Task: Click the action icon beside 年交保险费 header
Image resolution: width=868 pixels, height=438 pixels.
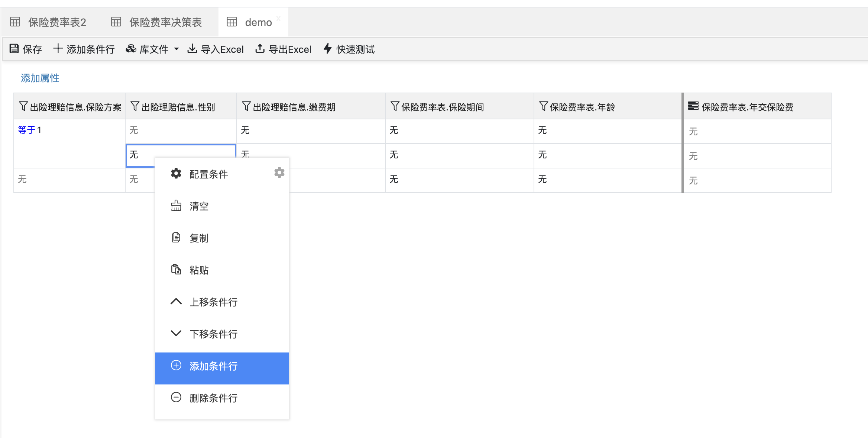Action: coord(693,106)
